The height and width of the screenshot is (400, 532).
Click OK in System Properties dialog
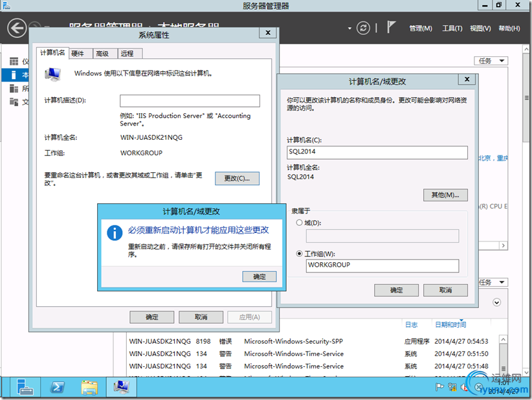click(151, 317)
